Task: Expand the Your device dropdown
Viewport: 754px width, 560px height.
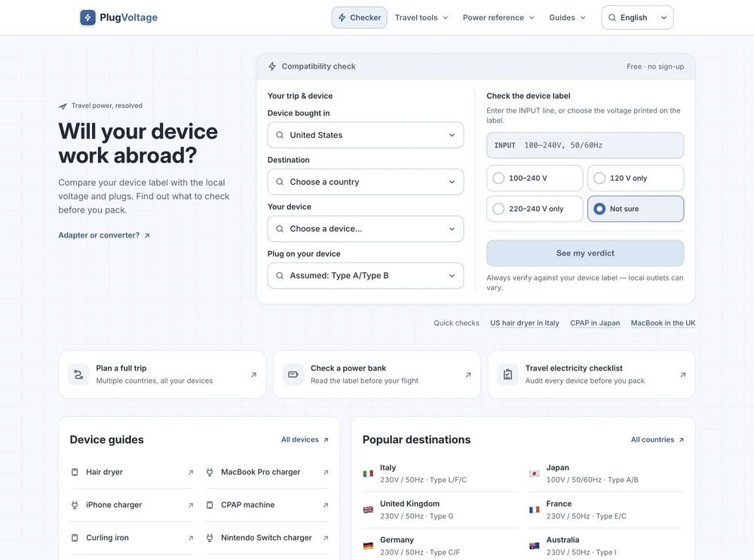Action: [366, 229]
